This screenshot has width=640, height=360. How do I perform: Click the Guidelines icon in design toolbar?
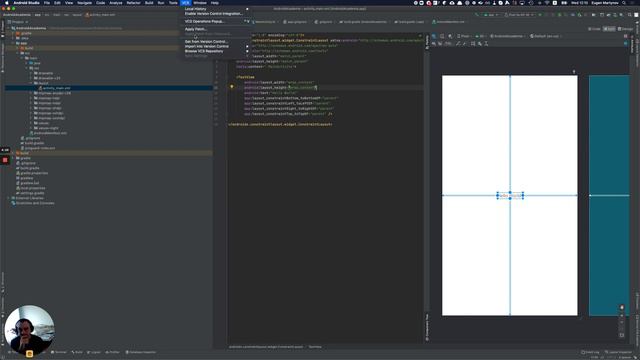coord(486,43)
